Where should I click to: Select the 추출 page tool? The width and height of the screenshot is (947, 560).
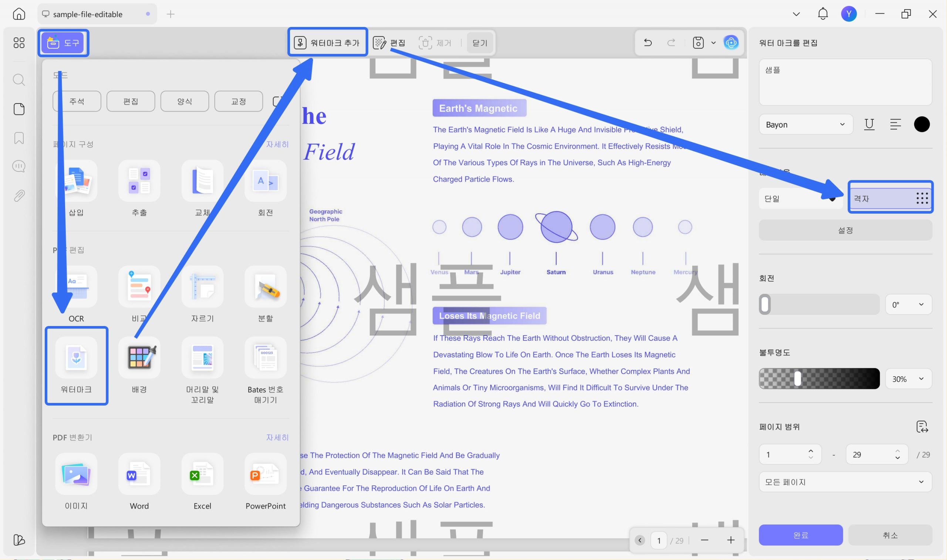point(139,189)
